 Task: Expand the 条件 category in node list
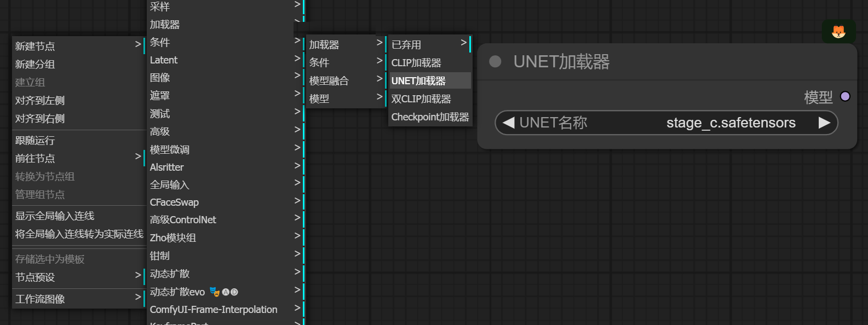click(x=225, y=42)
